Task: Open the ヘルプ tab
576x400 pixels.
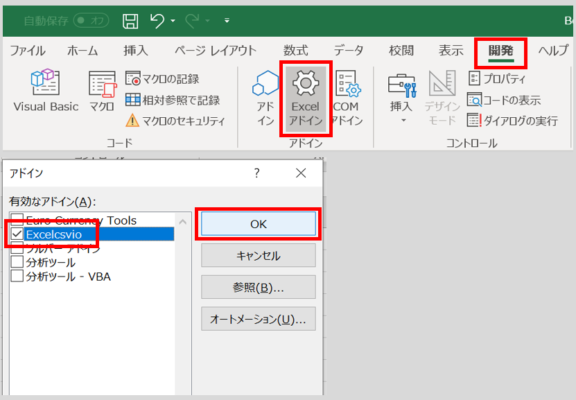Action: (554, 51)
